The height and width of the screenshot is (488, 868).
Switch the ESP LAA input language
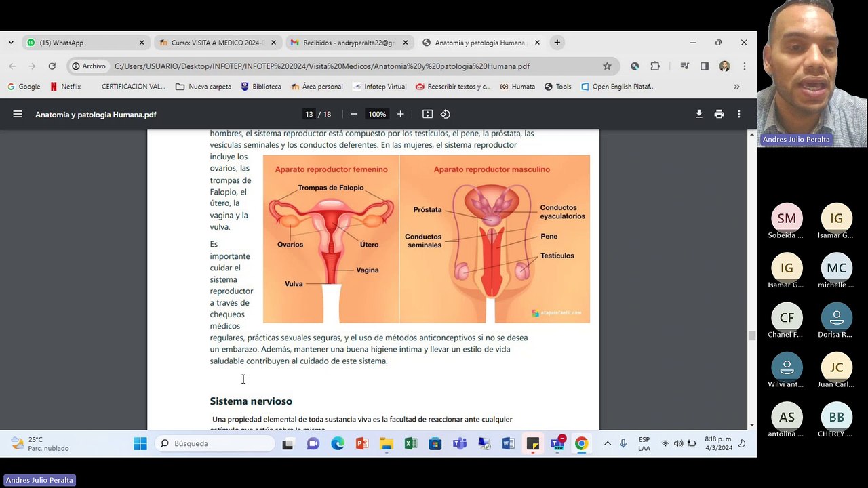tap(644, 444)
